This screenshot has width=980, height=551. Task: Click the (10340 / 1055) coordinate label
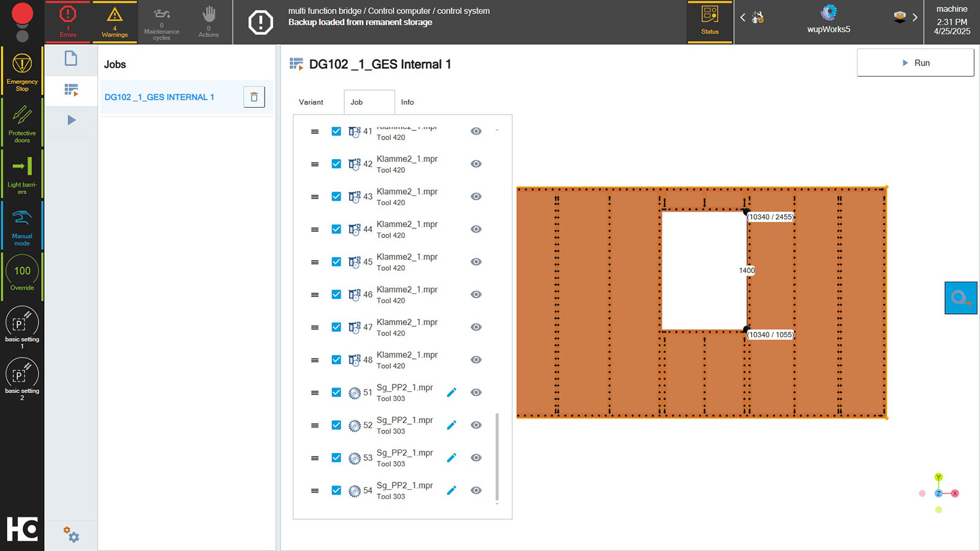pyautogui.click(x=771, y=335)
